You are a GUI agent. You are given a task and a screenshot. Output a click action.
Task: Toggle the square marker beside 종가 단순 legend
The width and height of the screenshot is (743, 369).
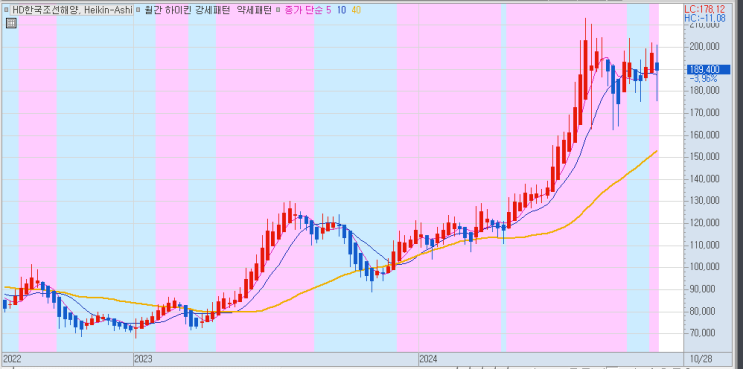277,10
